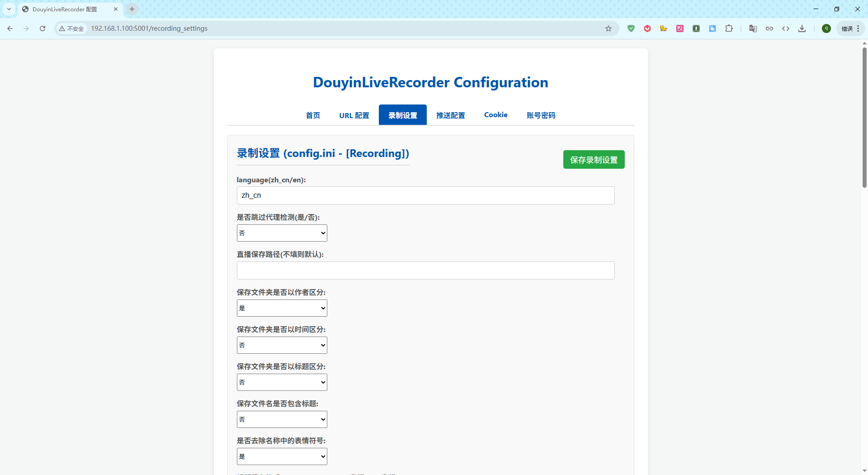Screen dimensions: 868x475
Task: Open the 是否去除名称中的表情符号 dropdown
Action: pyautogui.click(x=281, y=456)
